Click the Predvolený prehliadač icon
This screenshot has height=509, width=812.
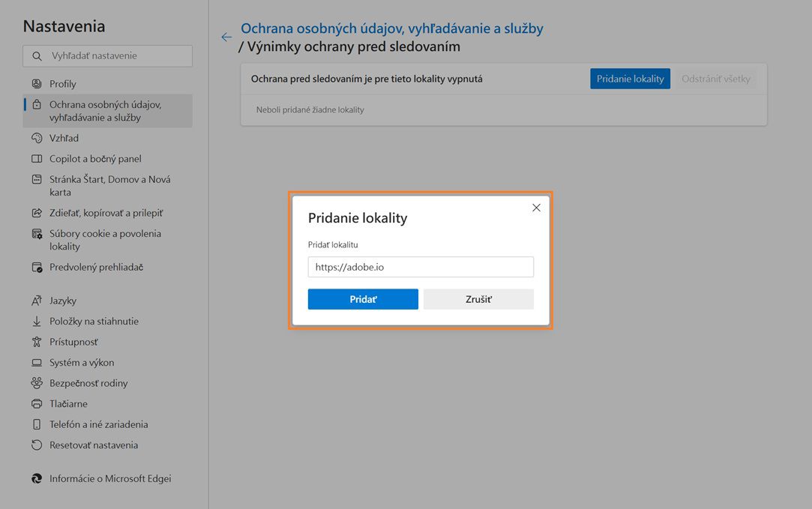point(35,266)
